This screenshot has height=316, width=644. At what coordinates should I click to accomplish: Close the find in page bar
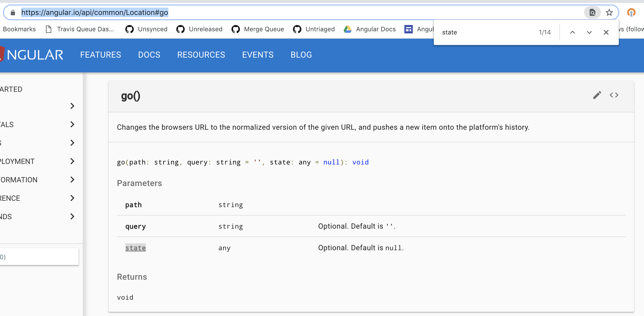[x=606, y=32]
